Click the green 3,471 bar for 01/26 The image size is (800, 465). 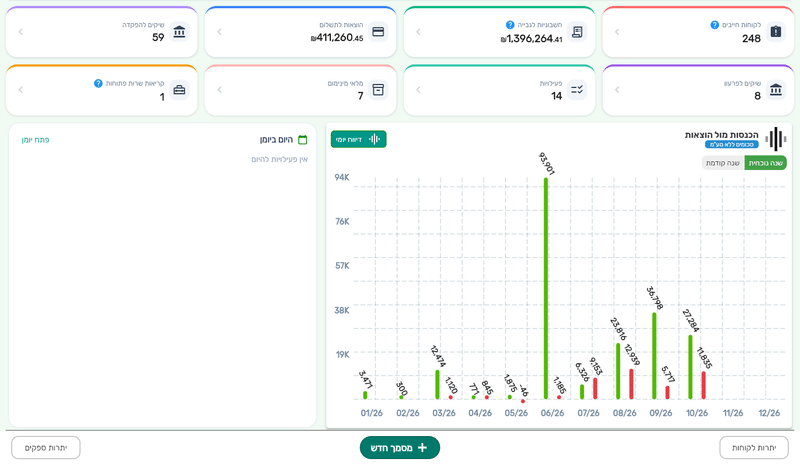(x=365, y=395)
